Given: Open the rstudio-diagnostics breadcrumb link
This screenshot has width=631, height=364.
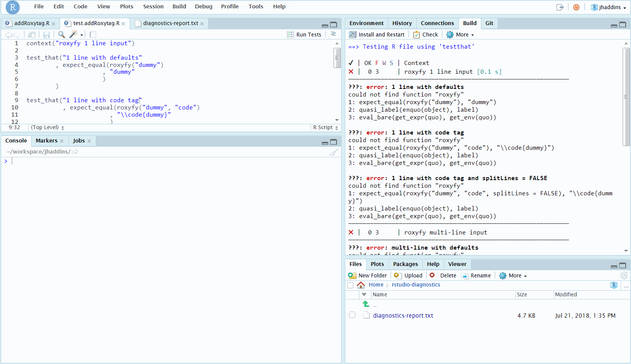Looking at the screenshot, I should [x=415, y=285].
